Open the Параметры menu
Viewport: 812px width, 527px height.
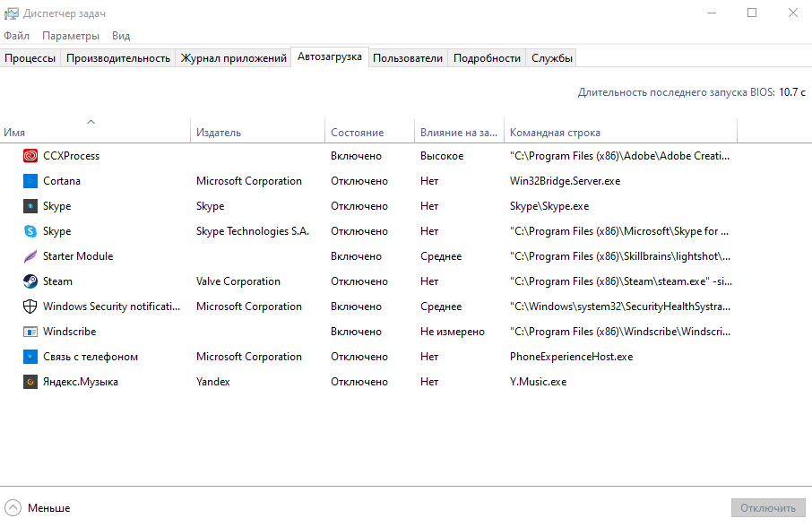click(71, 36)
